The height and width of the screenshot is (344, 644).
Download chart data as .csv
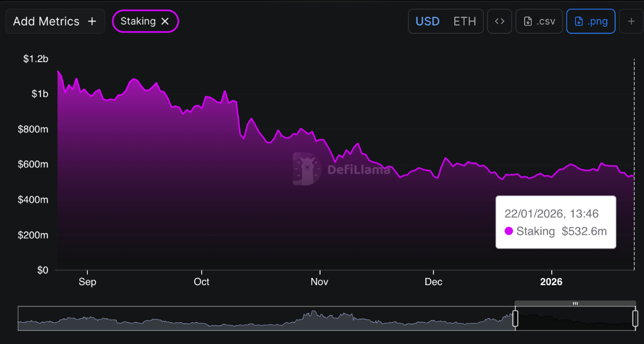[x=539, y=21]
